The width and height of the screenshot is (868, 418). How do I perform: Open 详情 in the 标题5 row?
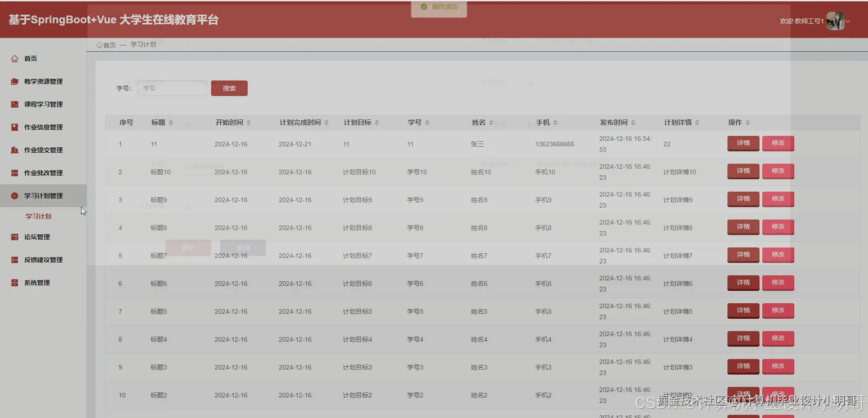click(x=743, y=311)
